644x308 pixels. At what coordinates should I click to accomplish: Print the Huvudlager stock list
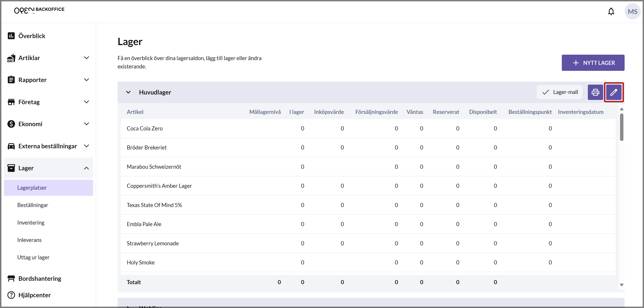coord(595,92)
